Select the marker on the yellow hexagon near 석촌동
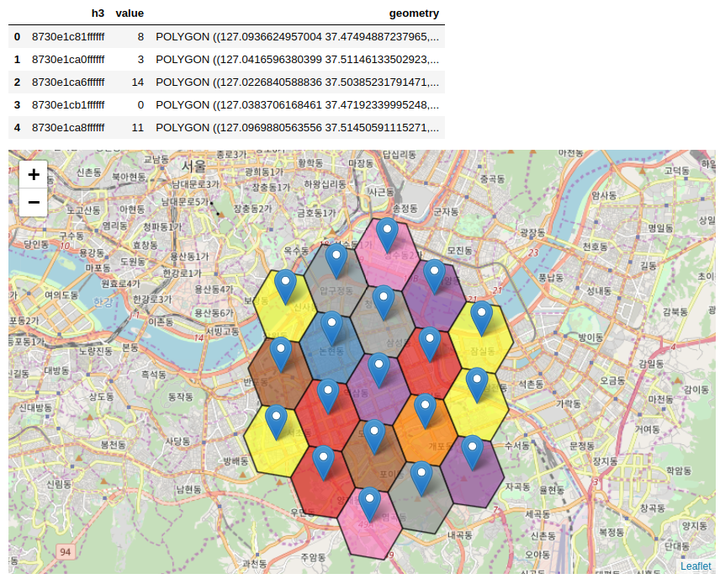The image size is (720, 579). pos(477,386)
